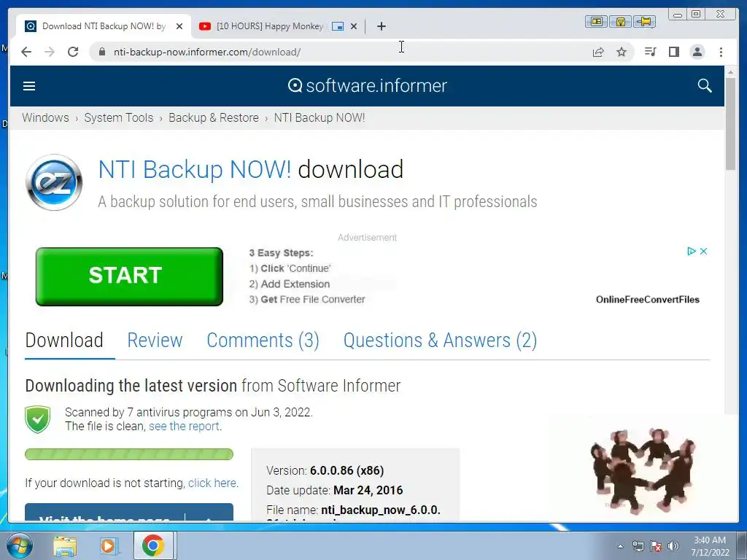
Task: Open the Chrome profile avatar
Action: tap(697, 52)
